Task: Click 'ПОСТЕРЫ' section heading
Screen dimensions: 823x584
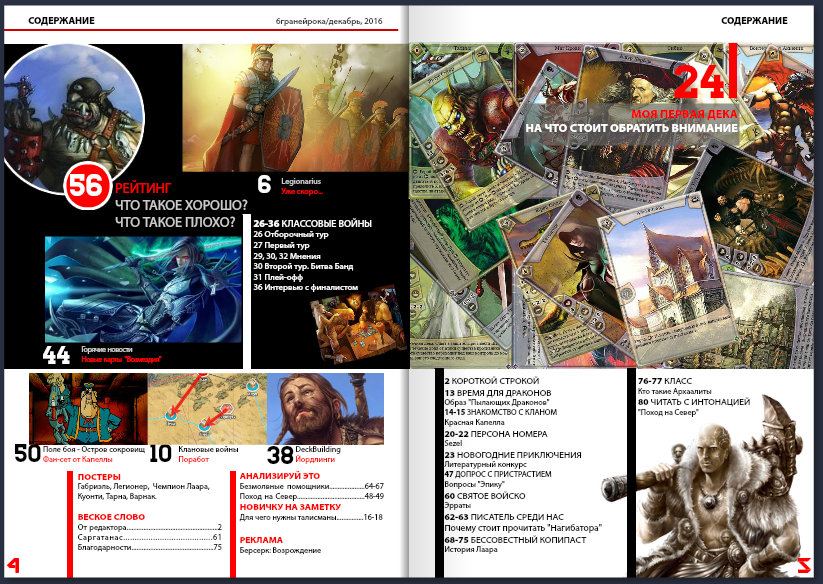Action: pos(99,477)
